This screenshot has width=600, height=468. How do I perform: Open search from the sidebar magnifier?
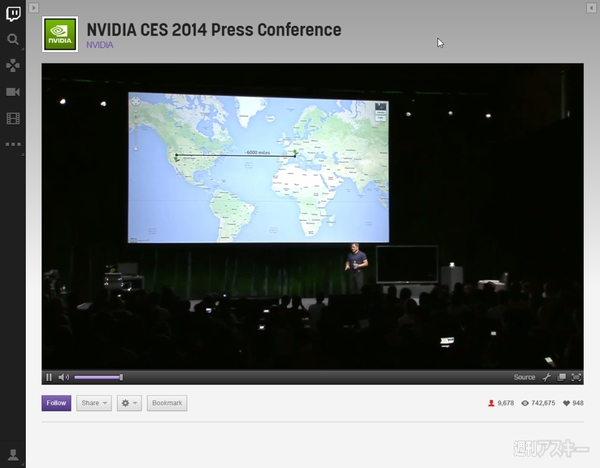click(13, 39)
